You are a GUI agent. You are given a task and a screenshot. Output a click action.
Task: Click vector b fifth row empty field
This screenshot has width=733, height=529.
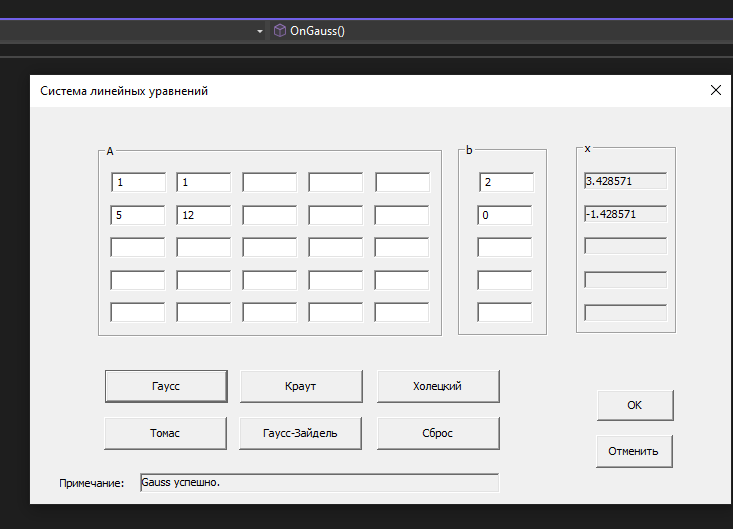click(x=504, y=312)
